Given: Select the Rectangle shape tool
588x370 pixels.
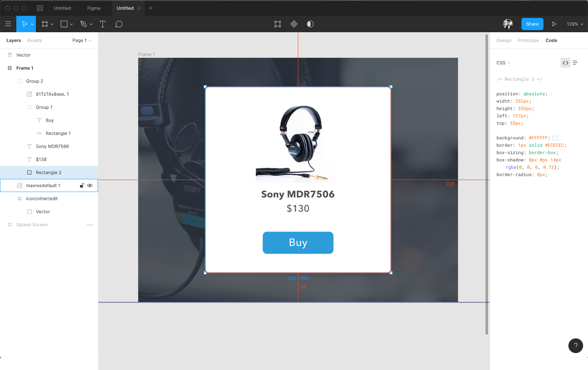Looking at the screenshot, I should pyautogui.click(x=64, y=24).
